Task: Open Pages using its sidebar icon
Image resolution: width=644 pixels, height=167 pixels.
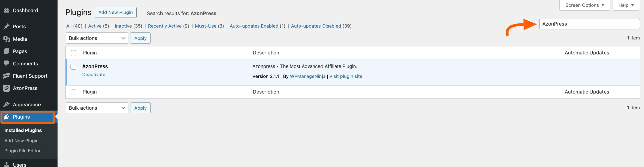Action: click(x=6, y=51)
